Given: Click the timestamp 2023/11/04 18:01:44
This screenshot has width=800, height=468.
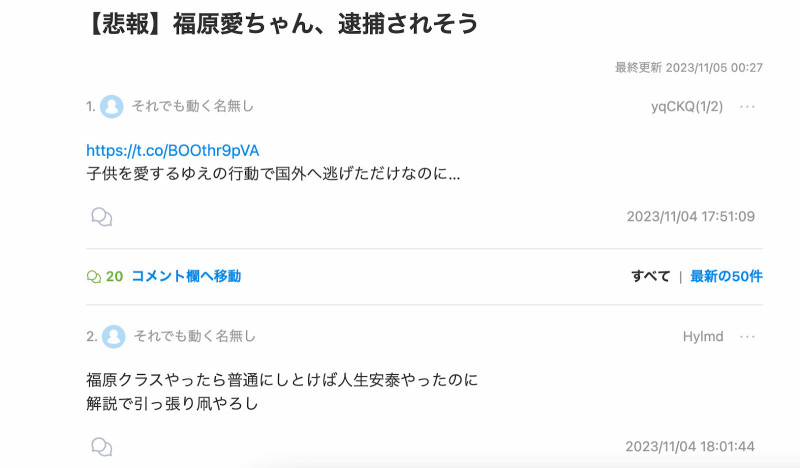Looking at the screenshot, I should pyautogui.click(x=690, y=447).
